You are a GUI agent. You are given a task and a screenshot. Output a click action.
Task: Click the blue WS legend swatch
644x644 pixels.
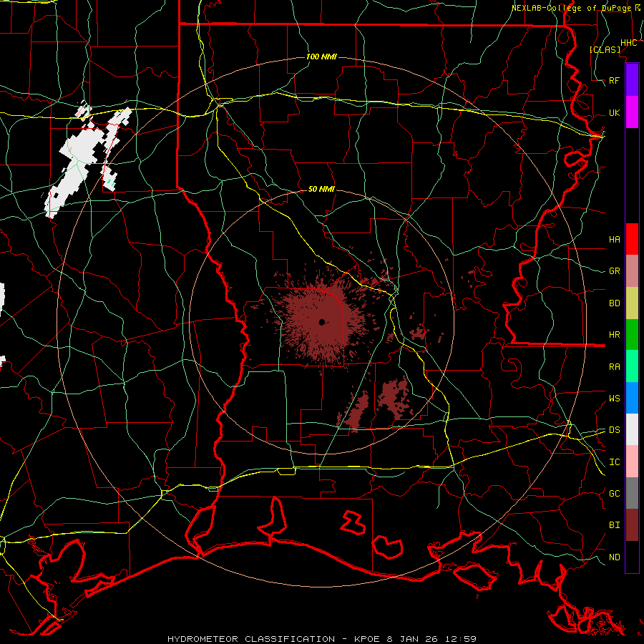tap(632, 398)
